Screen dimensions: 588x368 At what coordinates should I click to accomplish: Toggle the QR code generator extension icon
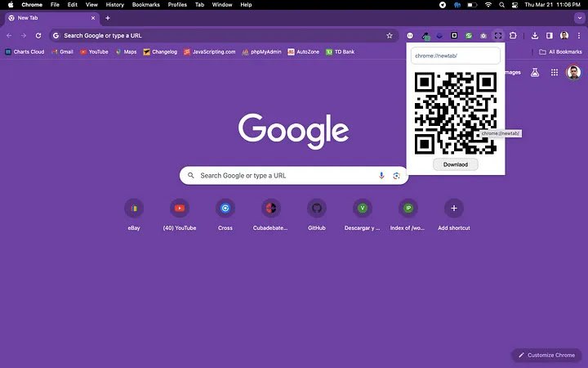[x=498, y=36]
